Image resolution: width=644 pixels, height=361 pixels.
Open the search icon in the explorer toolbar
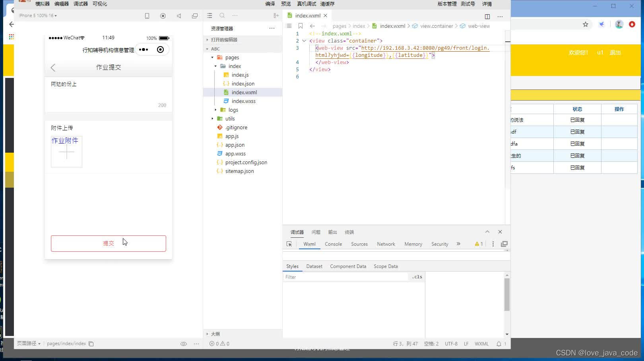pos(222,16)
